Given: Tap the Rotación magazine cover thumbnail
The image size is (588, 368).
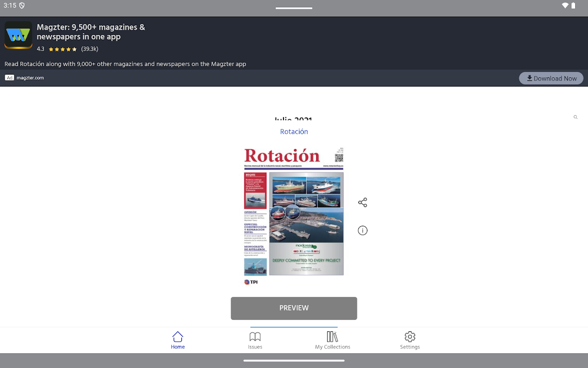Looking at the screenshot, I should (x=294, y=216).
